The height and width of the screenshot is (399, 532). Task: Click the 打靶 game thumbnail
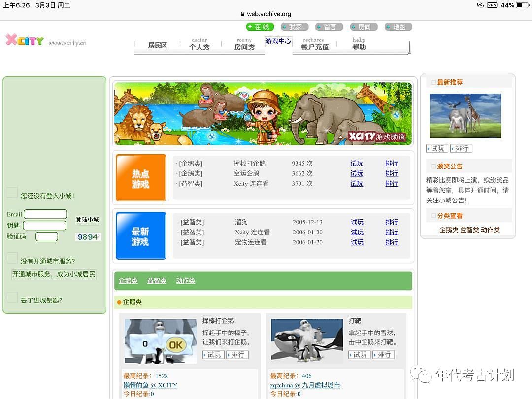(x=307, y=341)
